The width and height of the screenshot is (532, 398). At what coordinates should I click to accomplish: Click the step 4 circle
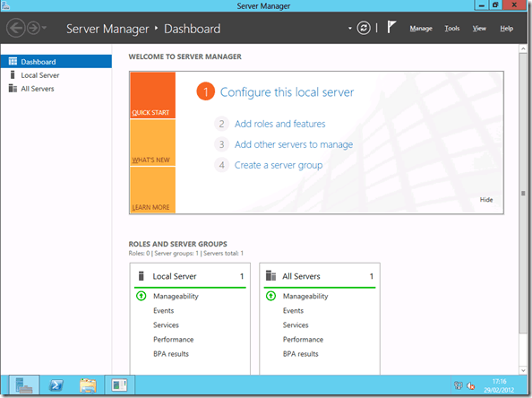[x=221, y=165]
